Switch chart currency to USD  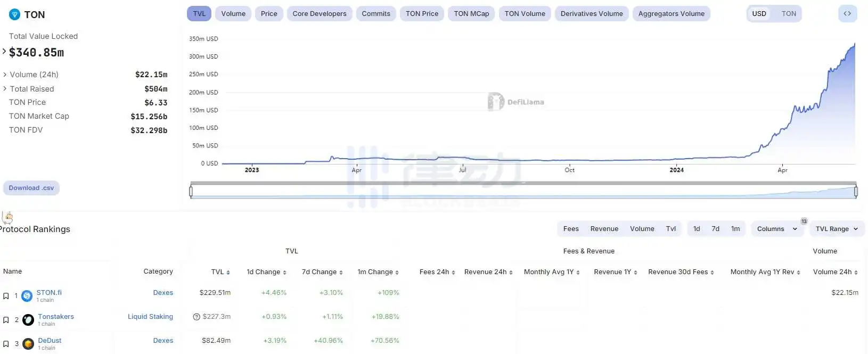(x=759, y=14)
